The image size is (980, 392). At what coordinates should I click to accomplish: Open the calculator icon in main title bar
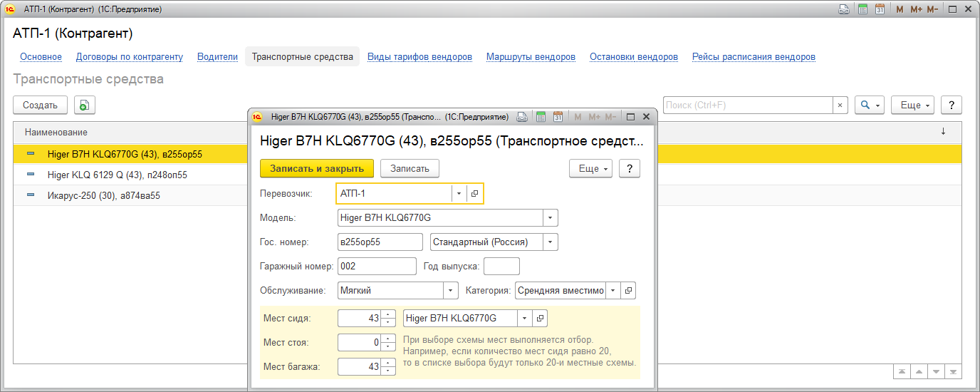(x=862, y=9)
